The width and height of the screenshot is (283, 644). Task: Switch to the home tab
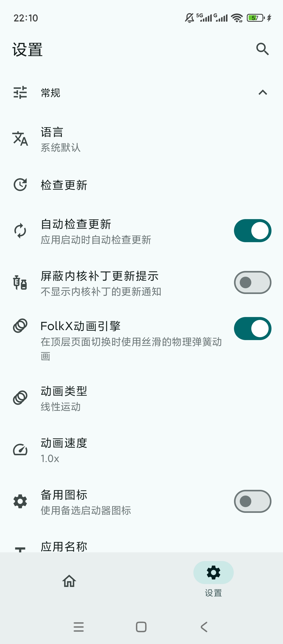pos(69,581)
